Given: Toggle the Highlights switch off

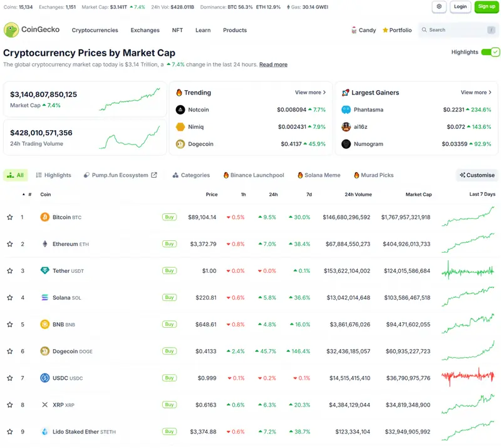Looking at the screenshot, I should pyautogui.click(x=490, y=52).
